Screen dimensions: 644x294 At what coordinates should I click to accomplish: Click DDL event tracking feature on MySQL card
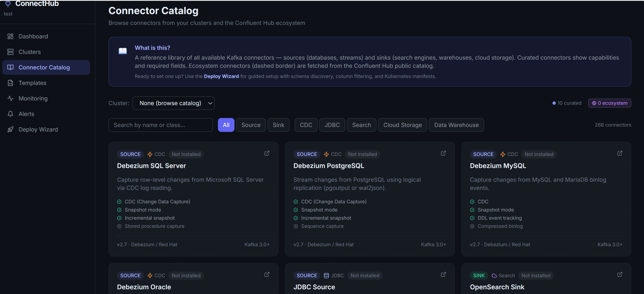pyautogui.click(x=500, y=218)
